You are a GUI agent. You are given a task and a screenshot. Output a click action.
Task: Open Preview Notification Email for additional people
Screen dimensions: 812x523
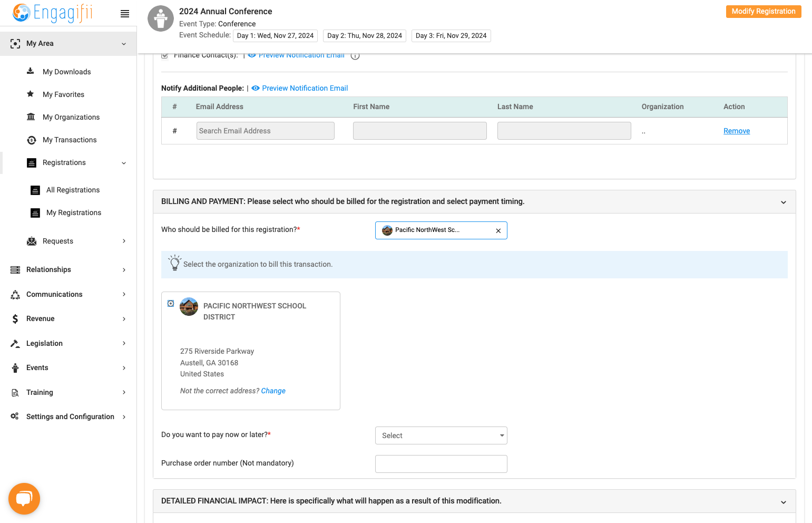[x=300, y=88]
